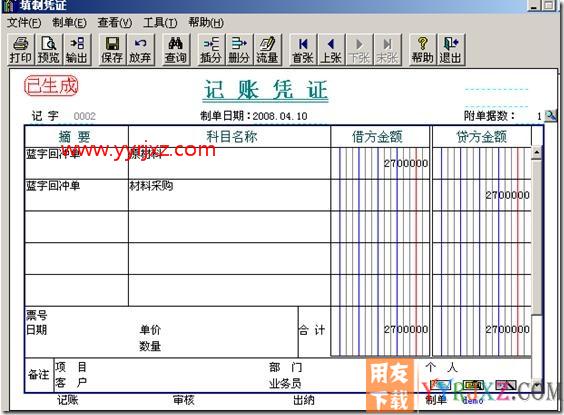Click credit amount 2700000 in second row
The width and height of the screenshot is (564, 415).
[x=507, y=195]
